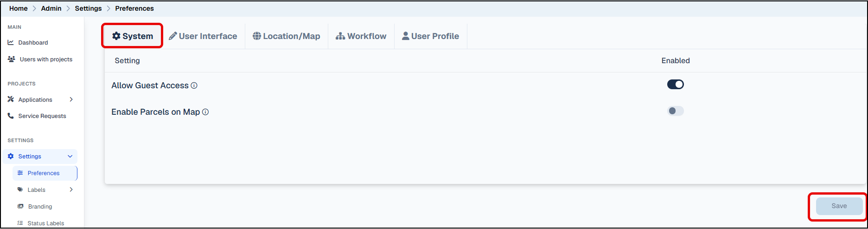Click info icon next to Allow Guest Access
This screenshot has width=868, height=229.
[x=194, y=85]
